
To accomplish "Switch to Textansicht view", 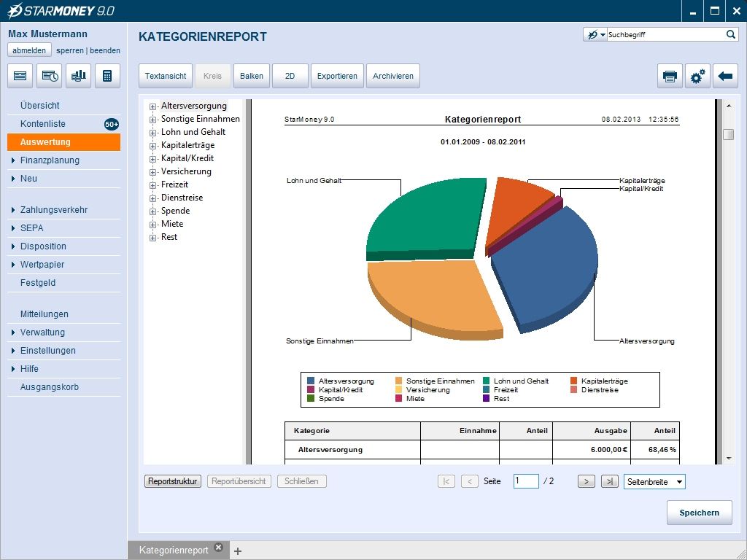I will click(x=166, y=76).
